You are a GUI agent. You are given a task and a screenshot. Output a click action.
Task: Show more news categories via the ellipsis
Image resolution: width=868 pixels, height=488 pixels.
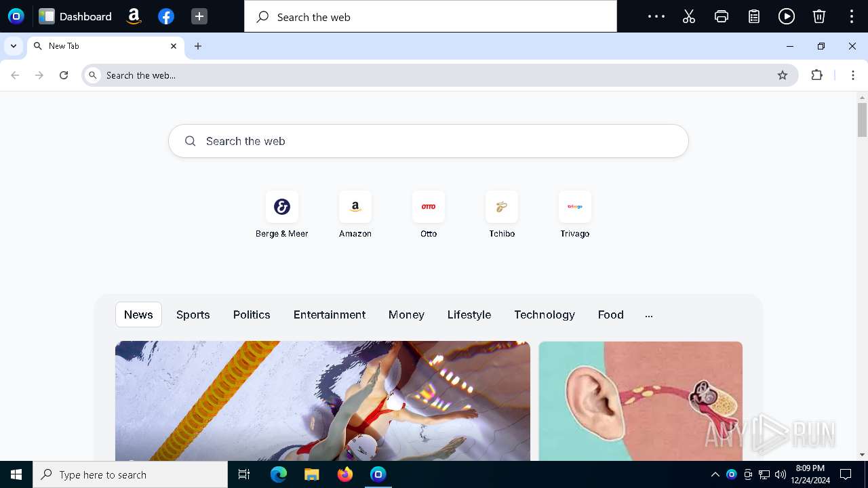point(649,315)
